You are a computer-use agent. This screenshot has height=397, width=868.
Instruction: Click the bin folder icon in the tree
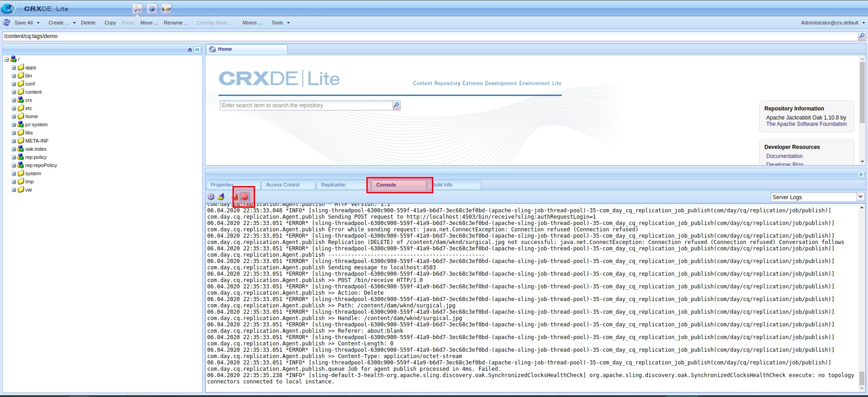(20, 75)
